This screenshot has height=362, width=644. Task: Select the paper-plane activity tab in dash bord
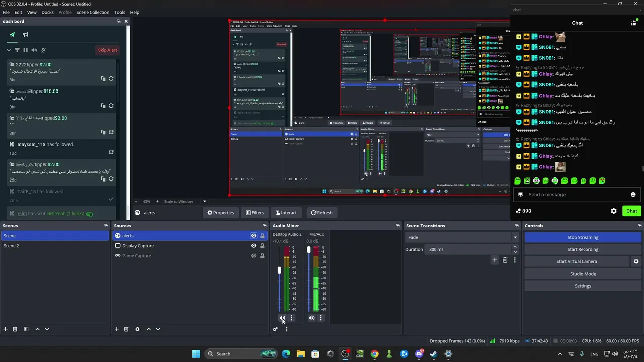pyautogui.click(x=12, y=35)
